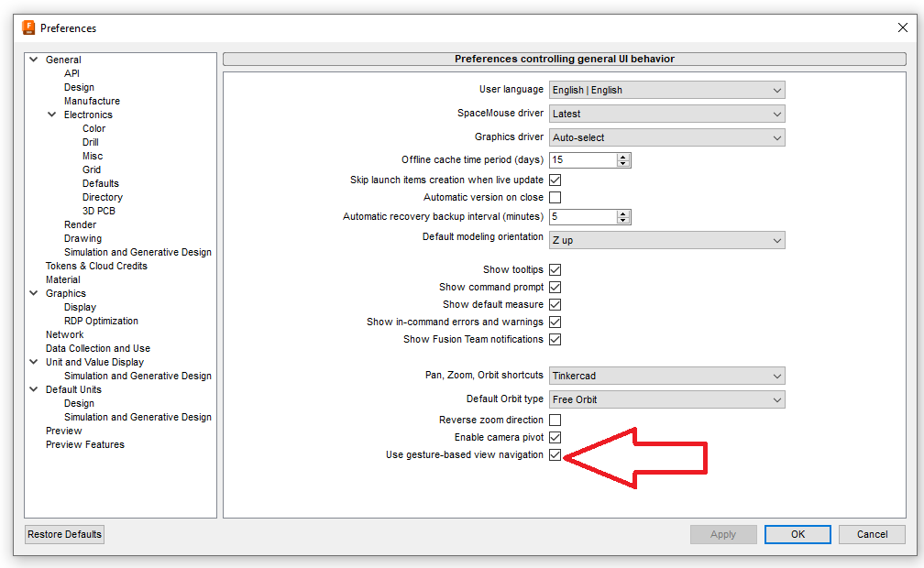The width and height of the screenshot is (924, 568).
Task: Collapse the Electronics tree section
Action: (x=52, y=115)
